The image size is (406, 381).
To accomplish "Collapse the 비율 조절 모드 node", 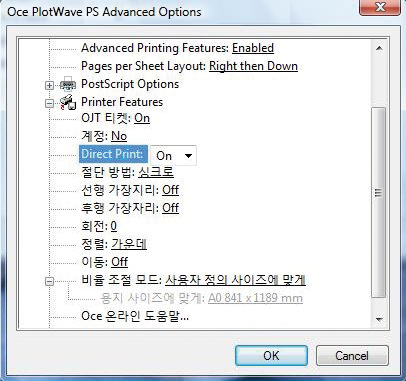I will pos(49,281).
